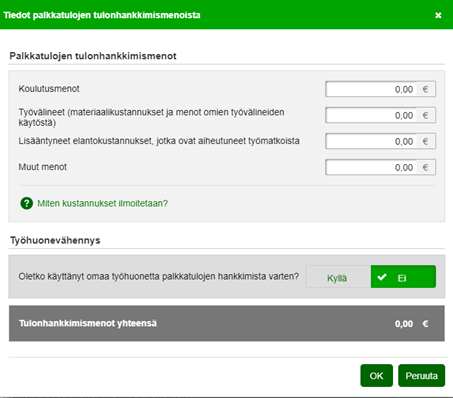Focus the Lisääntyneet elantokustannukset amount field

coord(371,141)
